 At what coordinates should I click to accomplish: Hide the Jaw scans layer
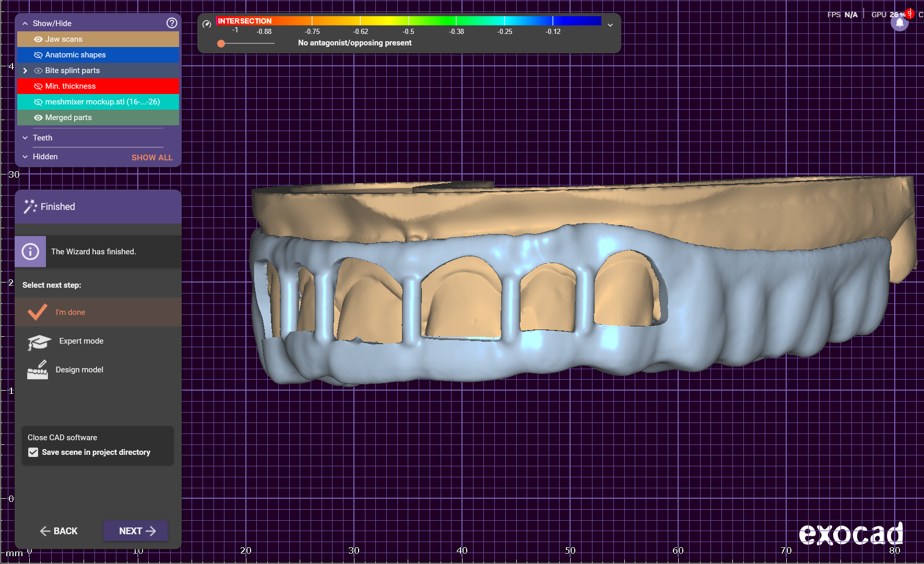click(38, 39)
